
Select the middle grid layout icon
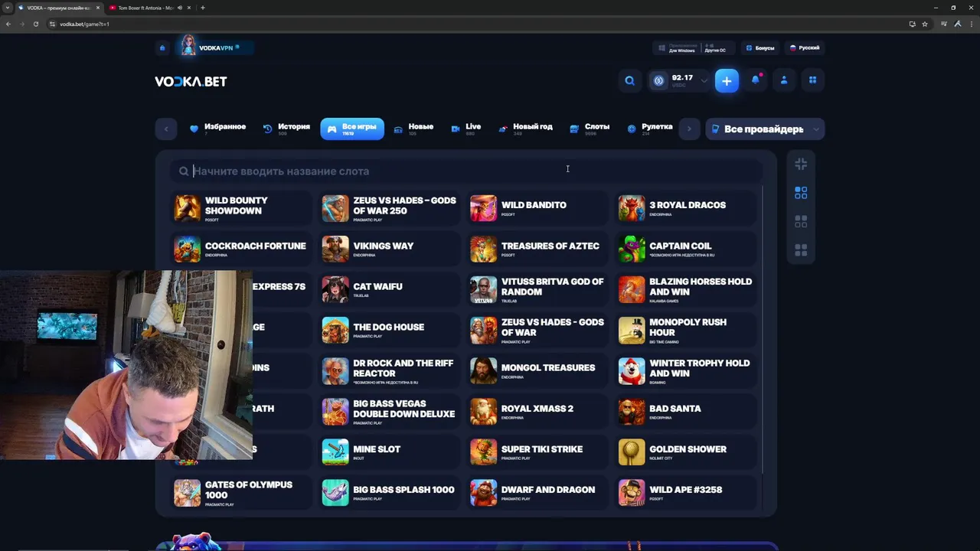pos(801,221)
